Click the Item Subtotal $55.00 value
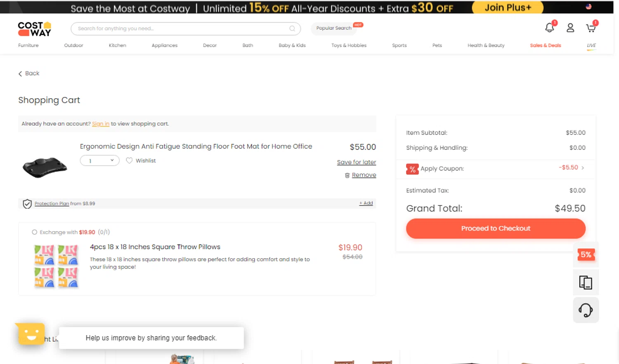Screen dimensions: 619x364 [x=576, y=133]
